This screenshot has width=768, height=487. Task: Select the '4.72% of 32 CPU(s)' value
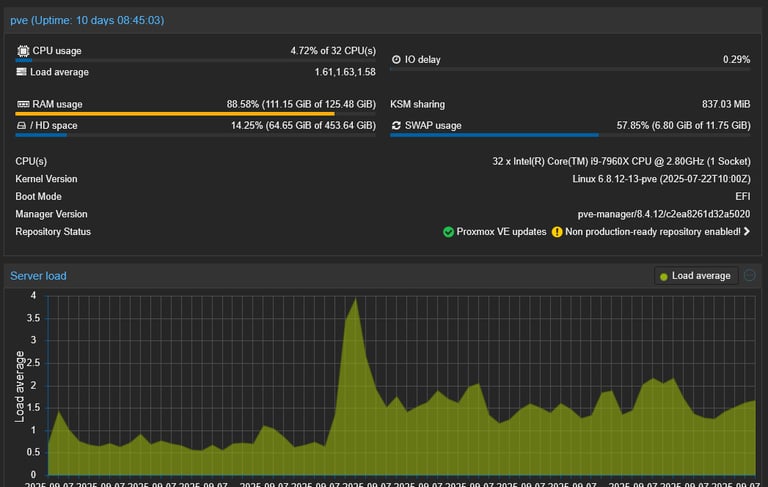333,51
